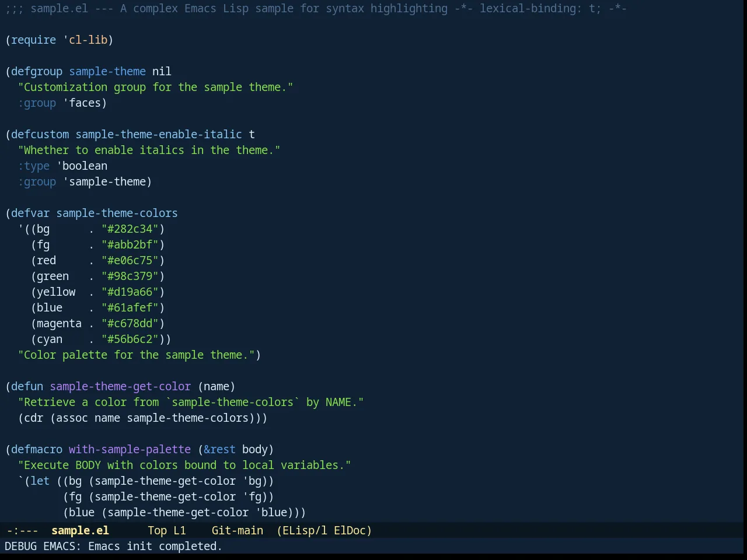Screen dimensions: 747x560
Task: Click the function name 'sample-theme-get-color' in defun line
Action: coord(120,386)
